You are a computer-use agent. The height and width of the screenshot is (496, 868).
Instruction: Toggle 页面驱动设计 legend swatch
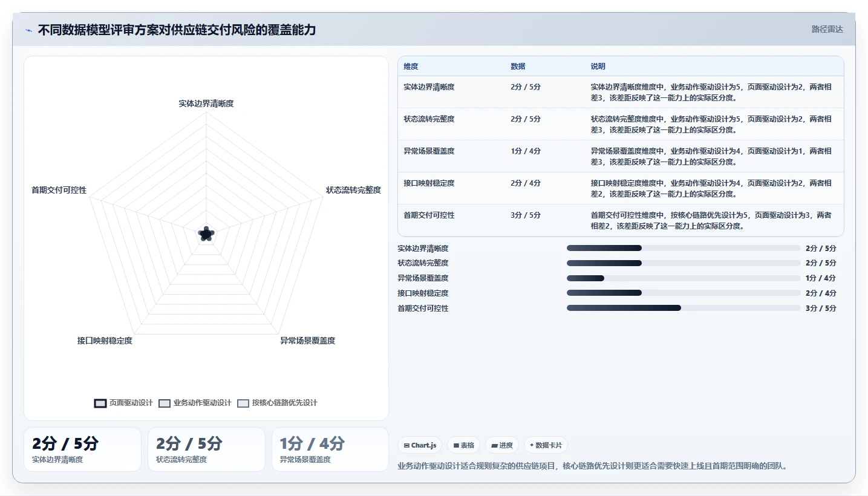tap(100, 403)
